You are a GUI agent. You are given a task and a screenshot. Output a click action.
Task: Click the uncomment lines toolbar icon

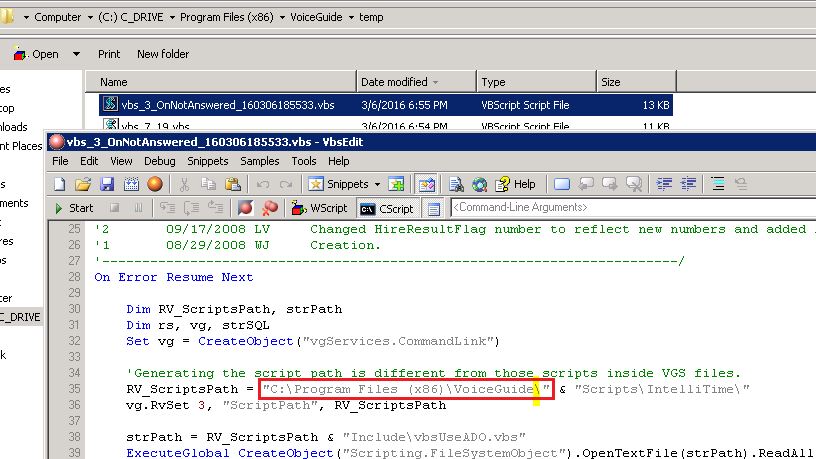click(x=741, y=184)
